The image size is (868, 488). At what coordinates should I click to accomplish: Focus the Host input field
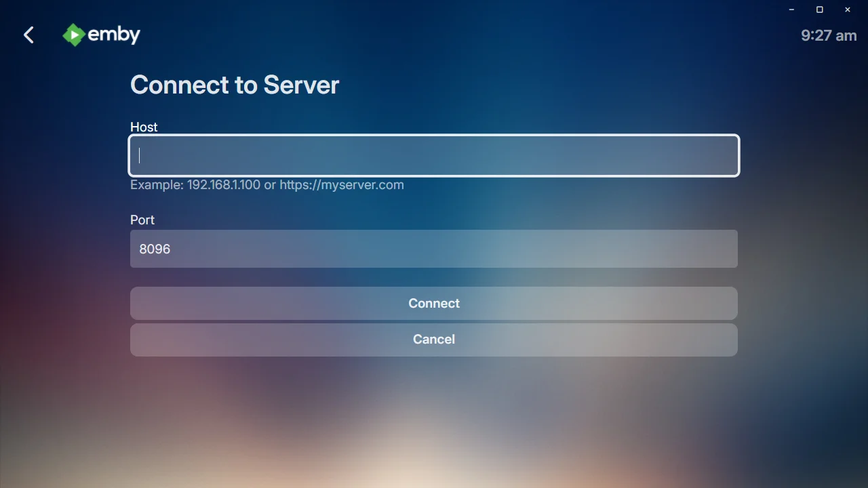(x=434, y=156)
